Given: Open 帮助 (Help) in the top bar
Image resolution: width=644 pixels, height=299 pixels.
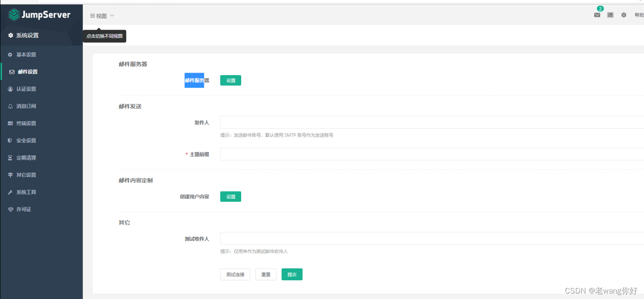Looking at the screenshot, I should 639,14.
